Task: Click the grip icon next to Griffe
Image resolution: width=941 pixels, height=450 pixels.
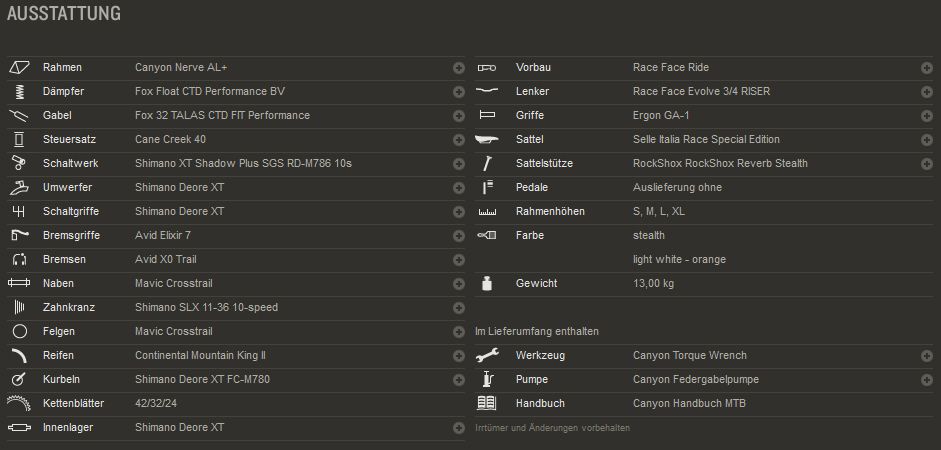Action: click(x=487, y=115)
